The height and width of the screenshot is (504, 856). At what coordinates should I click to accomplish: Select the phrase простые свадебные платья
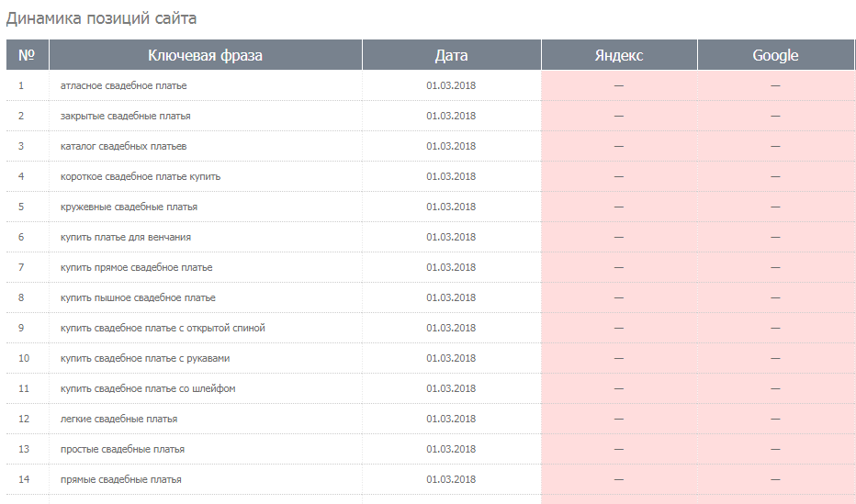(x=122, y=449)
